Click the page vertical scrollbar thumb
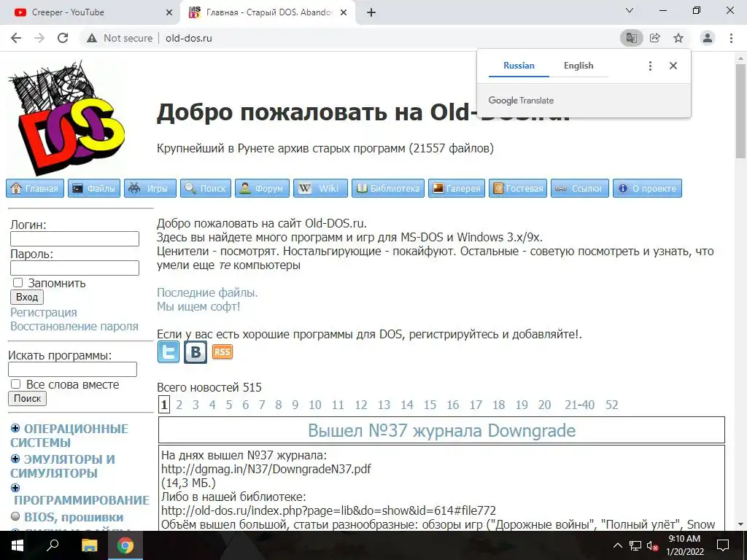The image size is (747, 560). point(741,111)
